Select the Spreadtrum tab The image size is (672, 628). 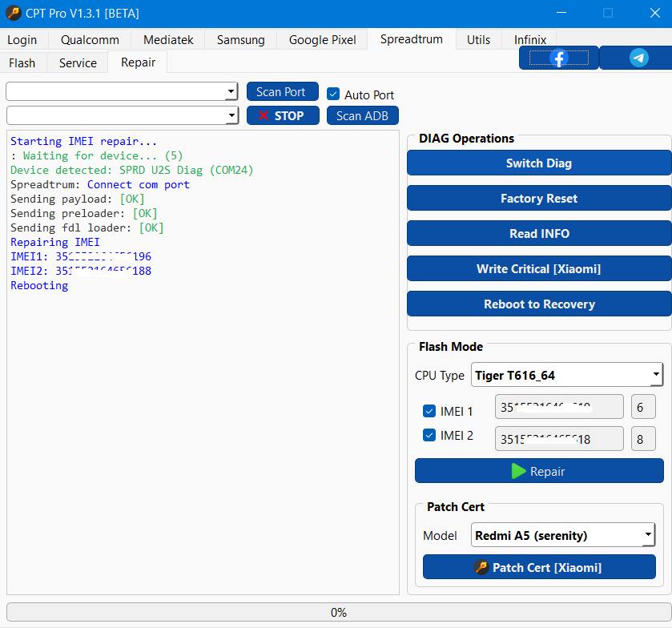412,39
